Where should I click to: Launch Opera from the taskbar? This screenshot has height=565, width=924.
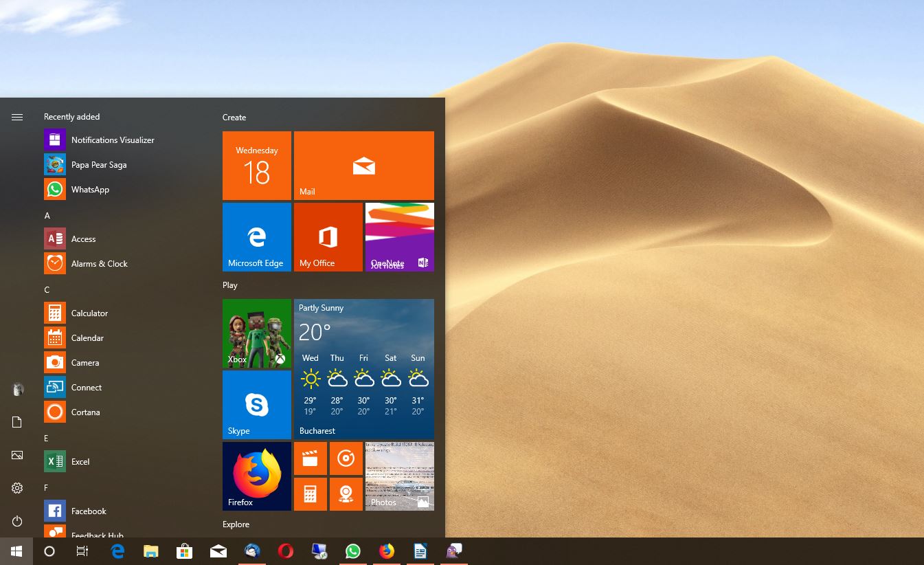[x=286, y=551]
